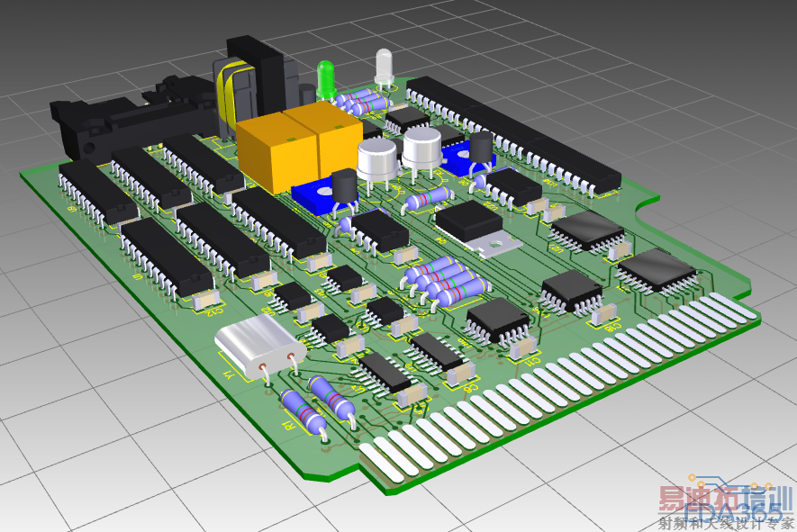The height and width of the screenshot is (532, 797).
Task: Select the silver Y1 crystal oscillator
Action: (x=260, y=347)
